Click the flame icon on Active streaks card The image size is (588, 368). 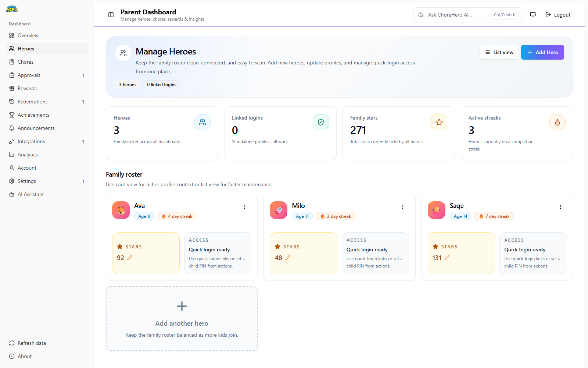557,122
